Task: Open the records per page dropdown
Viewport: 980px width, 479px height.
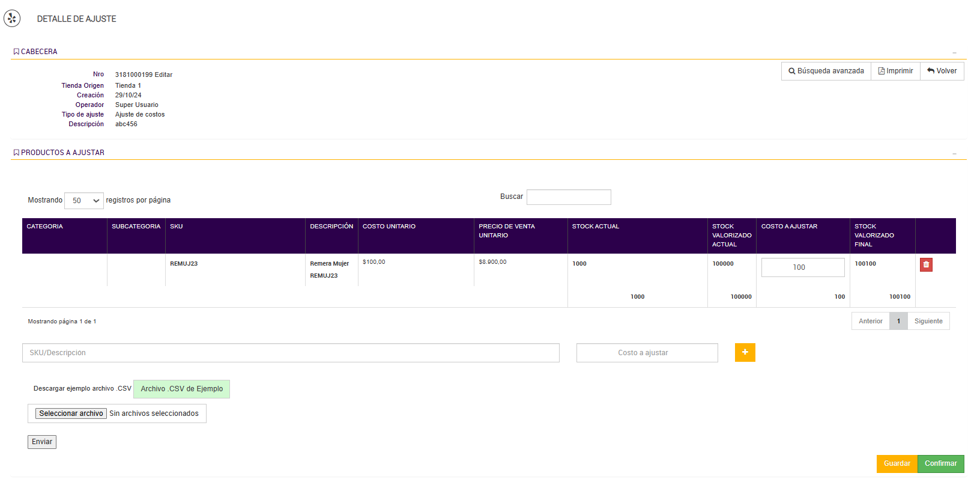Action: [84, 201]
